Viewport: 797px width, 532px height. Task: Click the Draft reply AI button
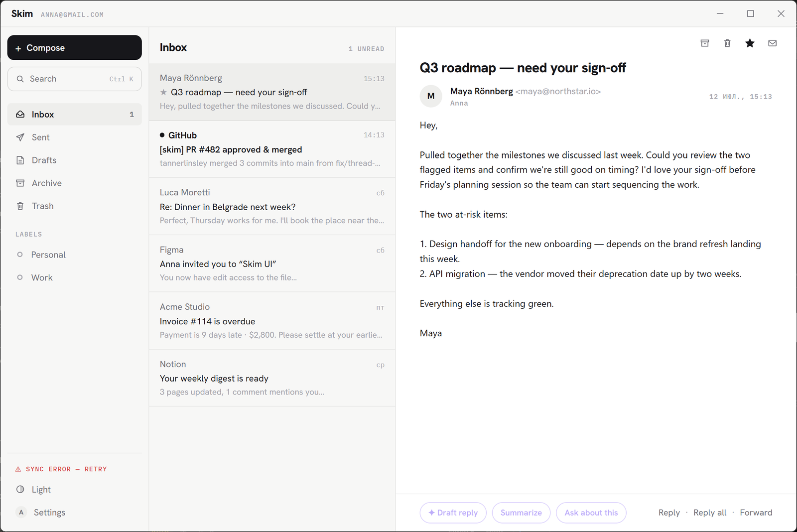tap(453, 513)
